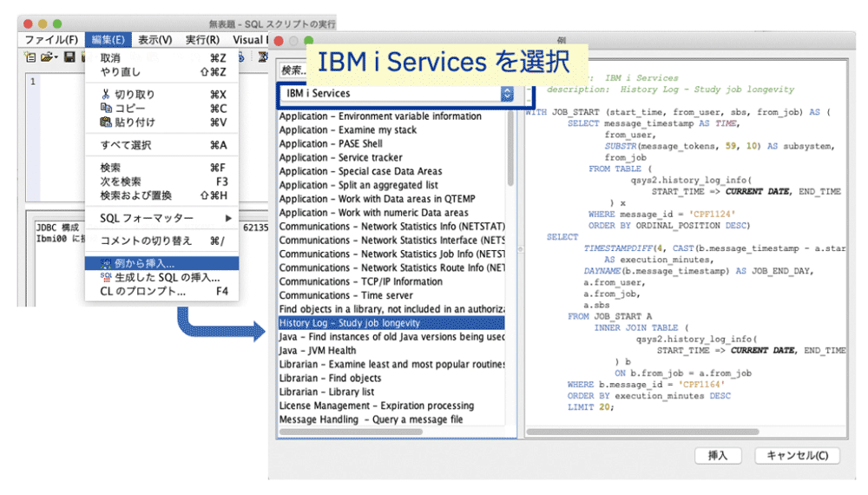Select Application – Work with numeric Data areas
868x495 pixels.
(391, 213)
